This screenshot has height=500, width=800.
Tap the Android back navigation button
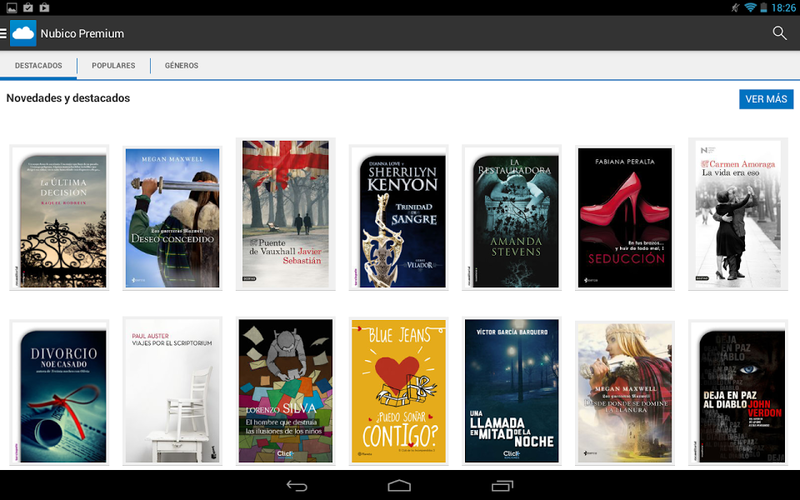tap(296, 485)
